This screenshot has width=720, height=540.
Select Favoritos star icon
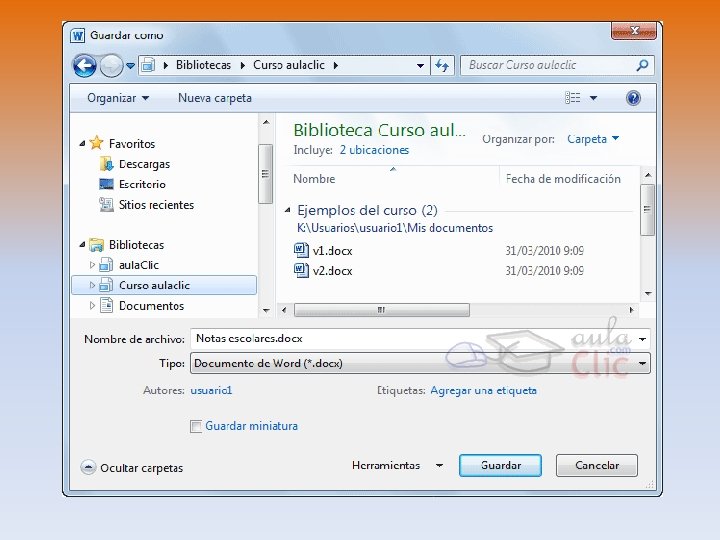click(96, 143)
